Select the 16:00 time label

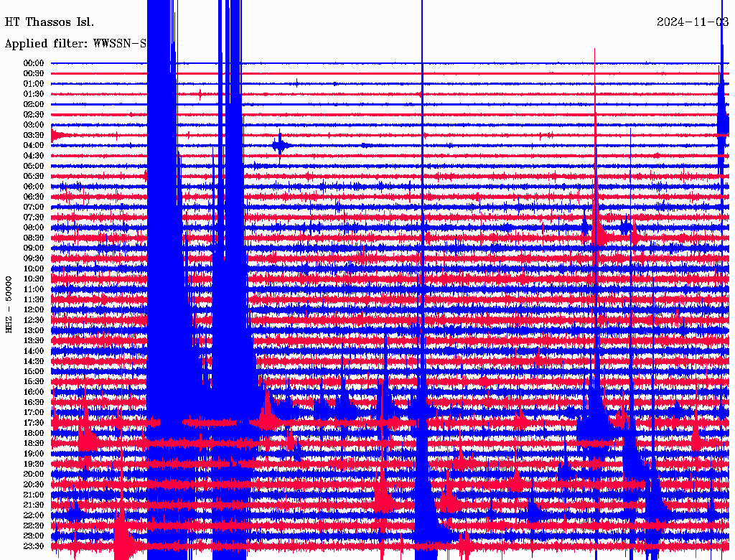[34, 391]
